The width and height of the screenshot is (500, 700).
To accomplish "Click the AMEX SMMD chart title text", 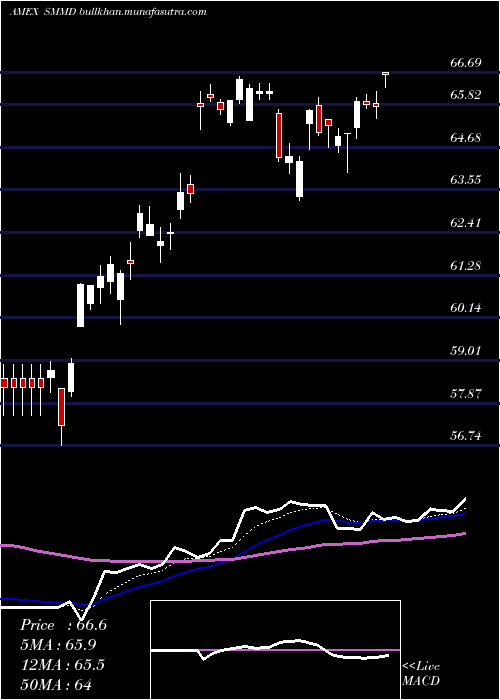I will pyautogui.click(x=108, y=12).
